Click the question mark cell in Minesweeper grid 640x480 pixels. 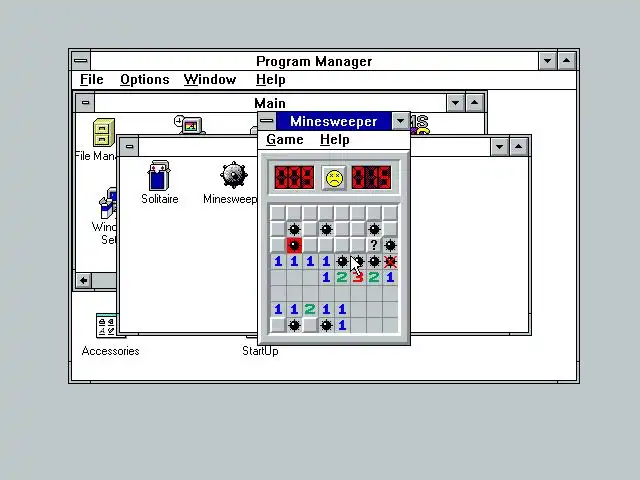(x=374, y=245)
